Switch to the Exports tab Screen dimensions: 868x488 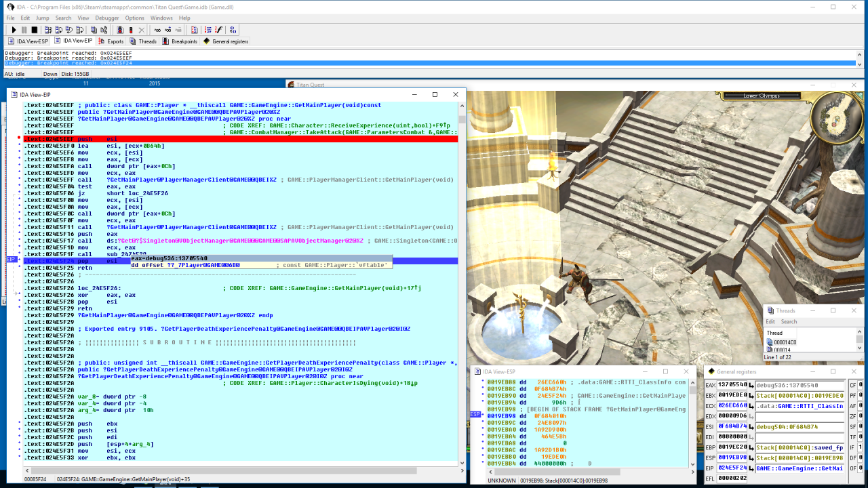click(x=111, y=41)
